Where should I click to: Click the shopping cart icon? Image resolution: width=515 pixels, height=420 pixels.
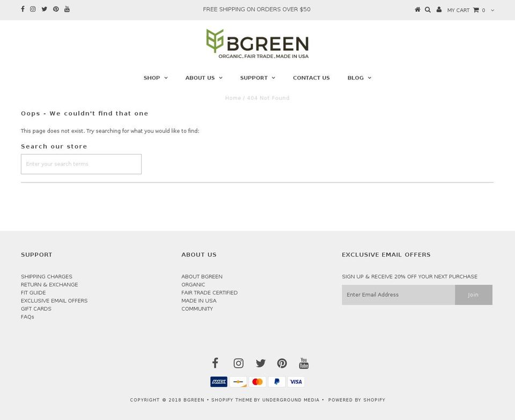[x=476, y=10]
